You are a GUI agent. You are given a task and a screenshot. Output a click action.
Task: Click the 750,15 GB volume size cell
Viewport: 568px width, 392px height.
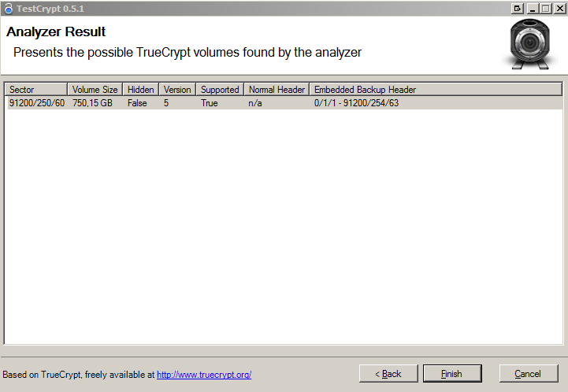[92, 103]
